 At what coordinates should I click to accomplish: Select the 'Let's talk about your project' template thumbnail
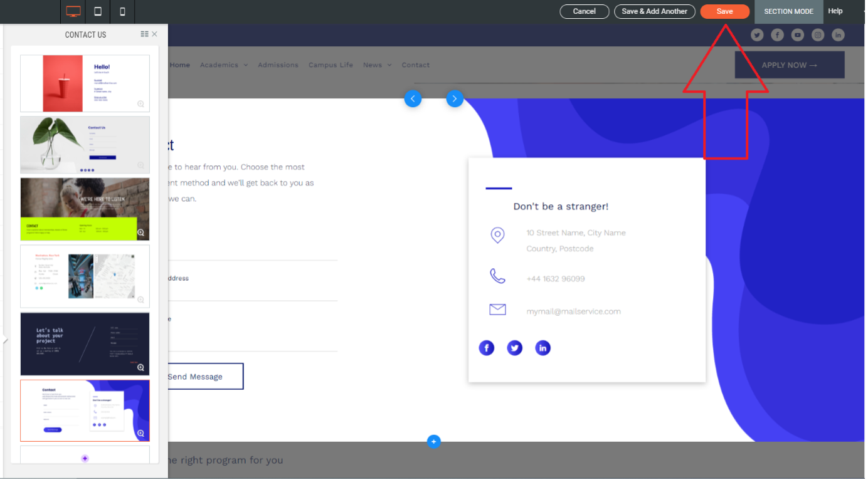pyautogui.click(x=85, y=343)
